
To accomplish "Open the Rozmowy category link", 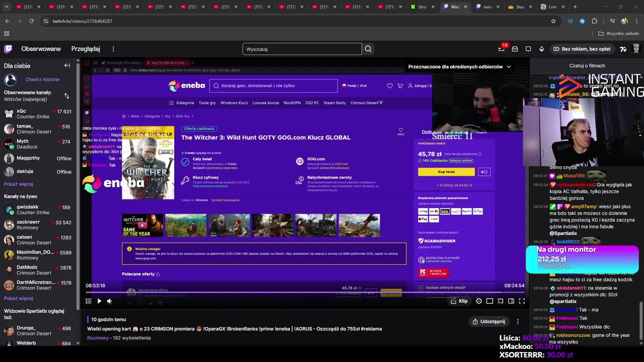I will tap(98, 338).
